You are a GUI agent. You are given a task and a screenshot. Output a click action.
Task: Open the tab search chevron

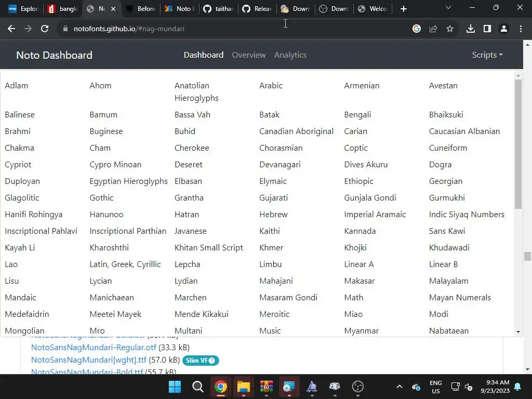point(448,7)
